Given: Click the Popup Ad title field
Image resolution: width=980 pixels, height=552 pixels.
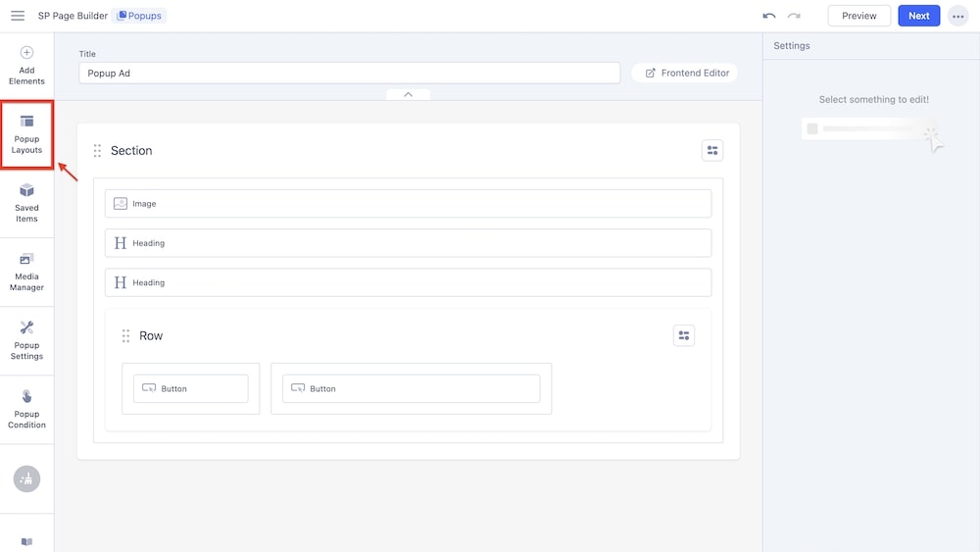Looking at the screenshot, I should click(349, 74).
